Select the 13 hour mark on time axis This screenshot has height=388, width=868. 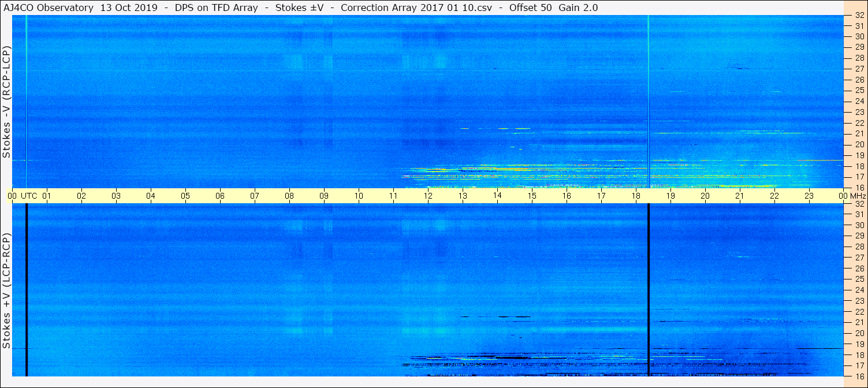[463, 196]
